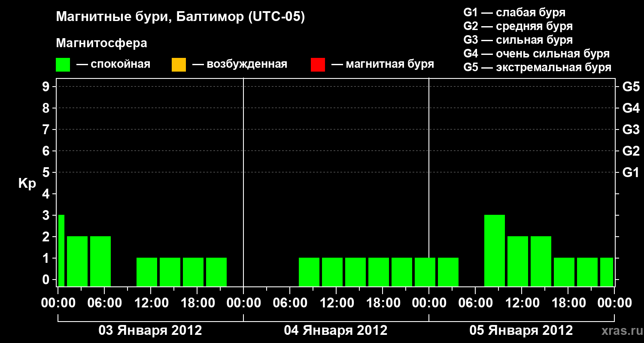The width and height of the screenshot is (644, 343).
Task: Click the narrow Kp 3 bar starting 03 Января
Action: click(x=61, y=250)
